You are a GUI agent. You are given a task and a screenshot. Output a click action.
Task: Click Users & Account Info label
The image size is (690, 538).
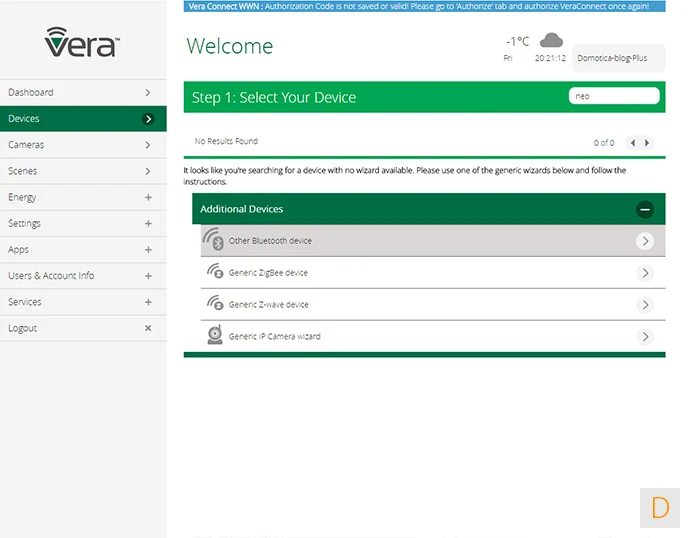pyautogui.click(x=51, y=275)
